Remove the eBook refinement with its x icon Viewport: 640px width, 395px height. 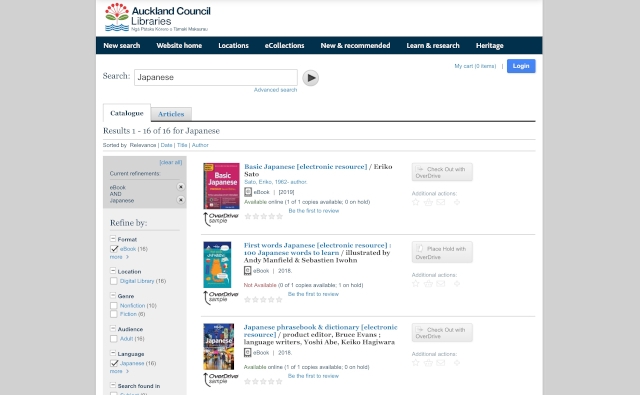[180, 187]
